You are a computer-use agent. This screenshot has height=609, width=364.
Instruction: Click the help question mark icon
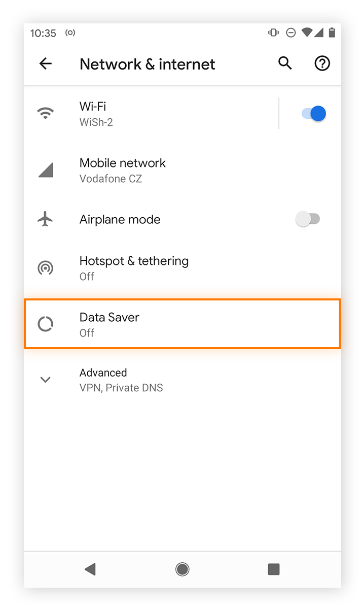coord(322,63)
